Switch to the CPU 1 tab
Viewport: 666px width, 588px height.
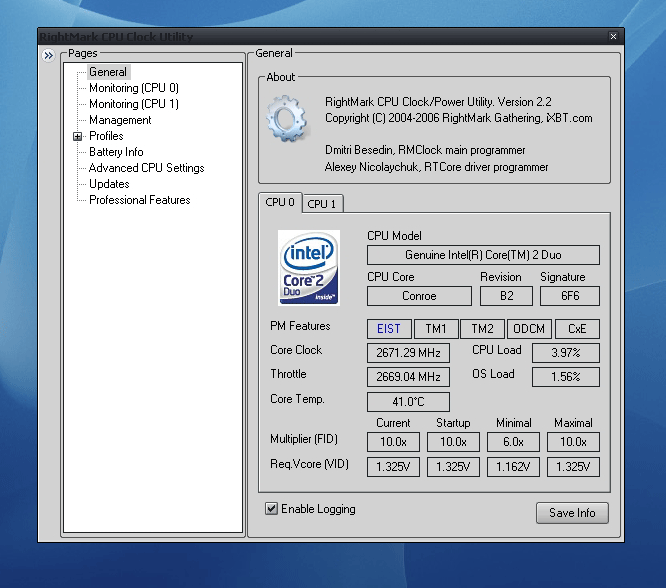pos(322,204)
